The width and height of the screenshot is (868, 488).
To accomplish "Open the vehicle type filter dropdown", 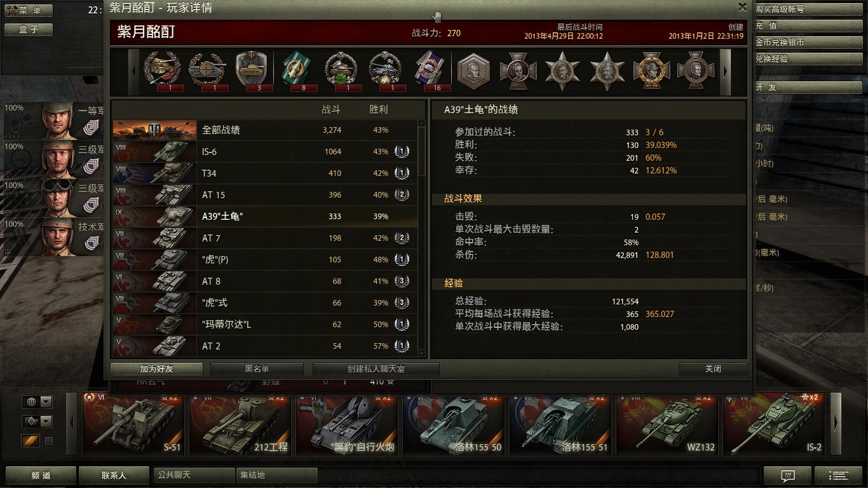I will click(x=37, y=421).
